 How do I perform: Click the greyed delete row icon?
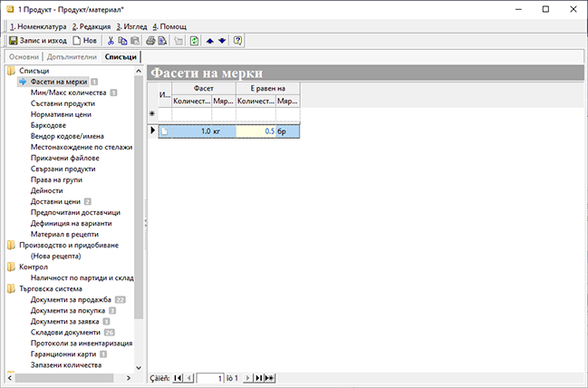[x=178, y=41]
